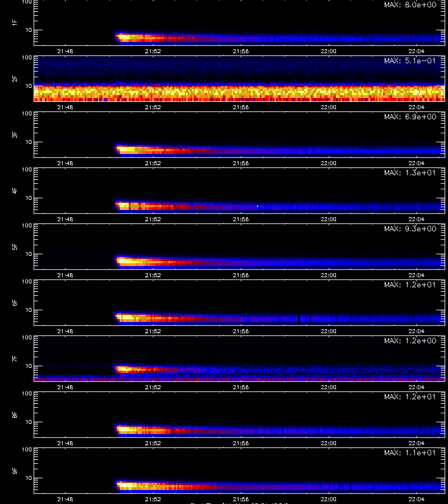448x504 pixels.
Task: Click the dark gap in 6F spectrogram trace
Action: pos(299,319)
